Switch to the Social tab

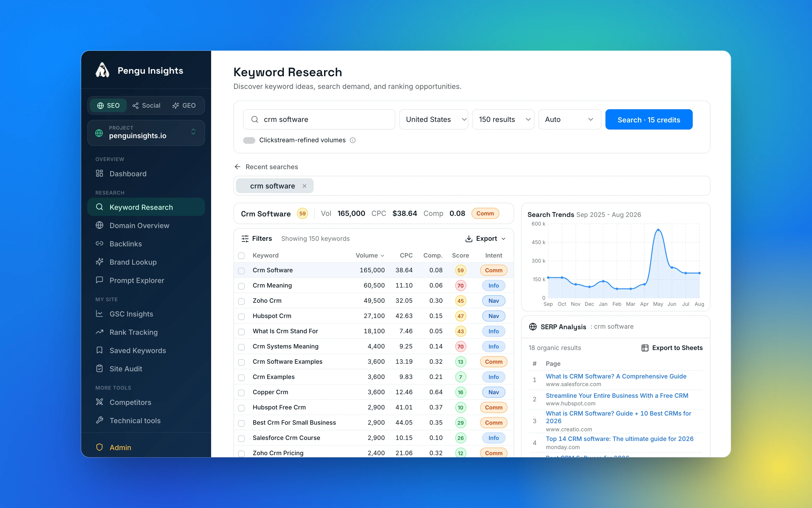(x=146, y=105)
